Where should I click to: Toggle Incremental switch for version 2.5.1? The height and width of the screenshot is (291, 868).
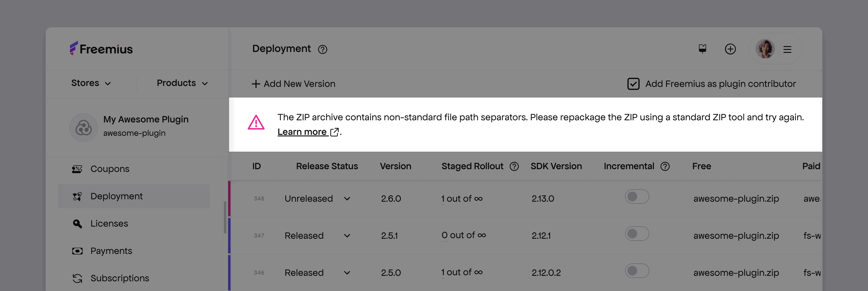pyautogui.click(x=637, y=234)
